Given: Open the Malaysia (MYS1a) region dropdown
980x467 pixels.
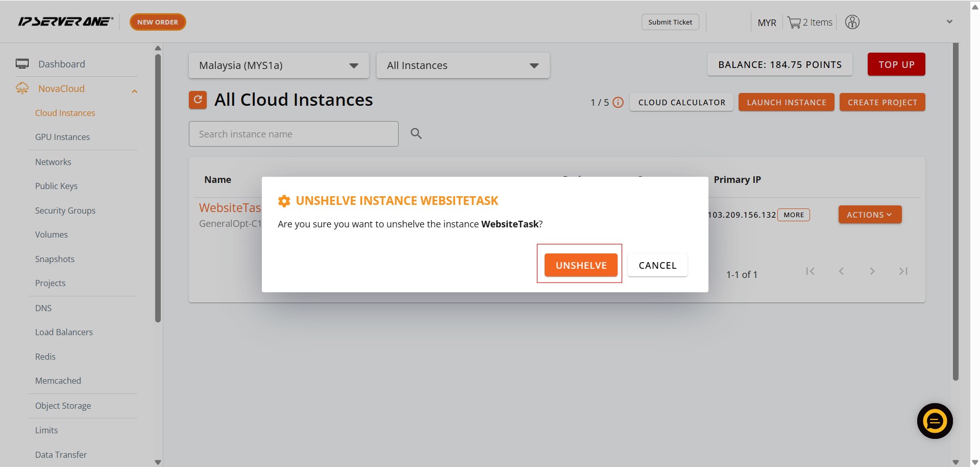Looking at the screenshot, I should (x=279, y=65).
